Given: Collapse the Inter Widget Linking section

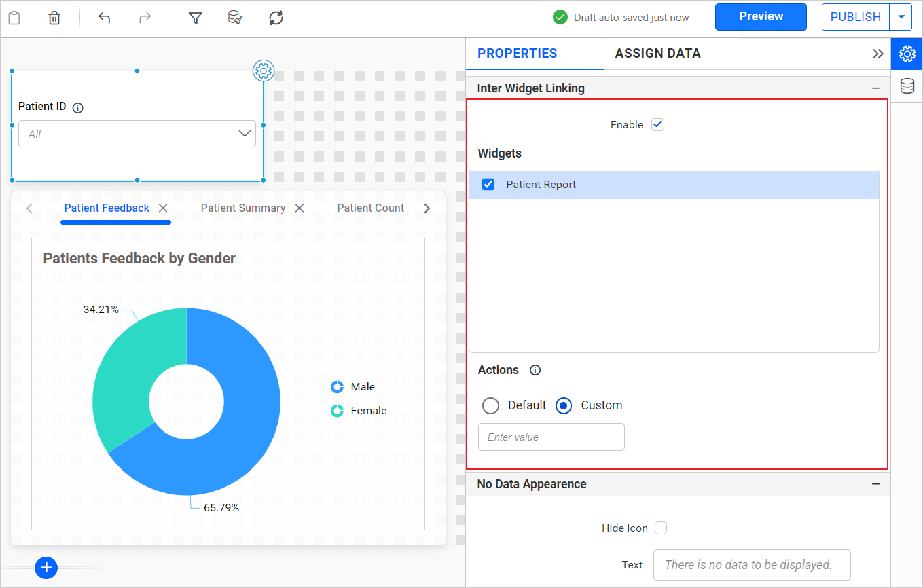Looking at the screenshot, I should pyautogui.click(x=875, y=88).
